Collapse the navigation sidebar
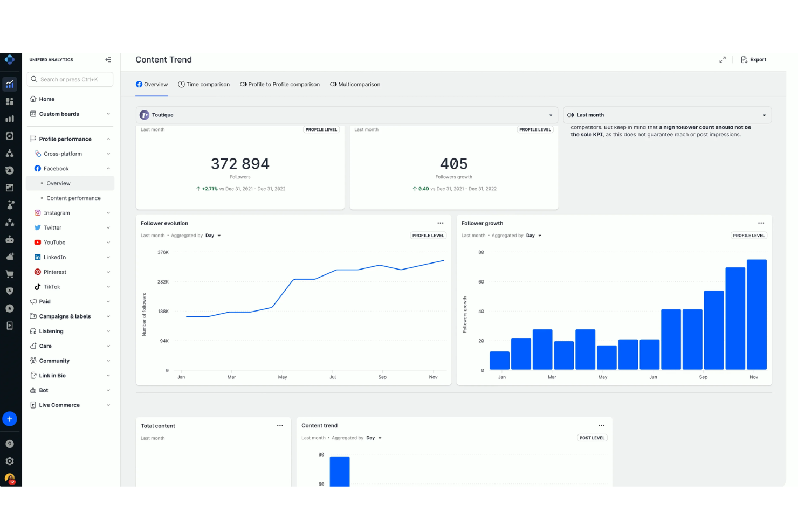Image resolution: width=798 pixels, height=532 pixels. (108, 60)
